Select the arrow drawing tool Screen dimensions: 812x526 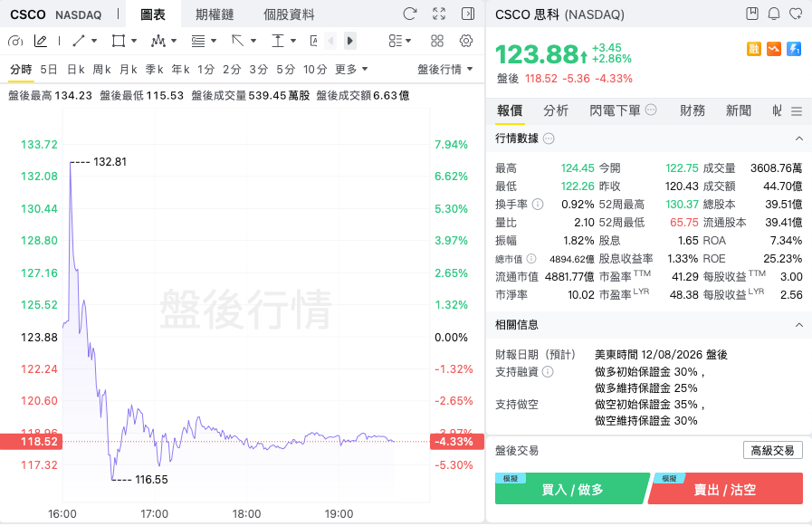click(x=238, y=41)
